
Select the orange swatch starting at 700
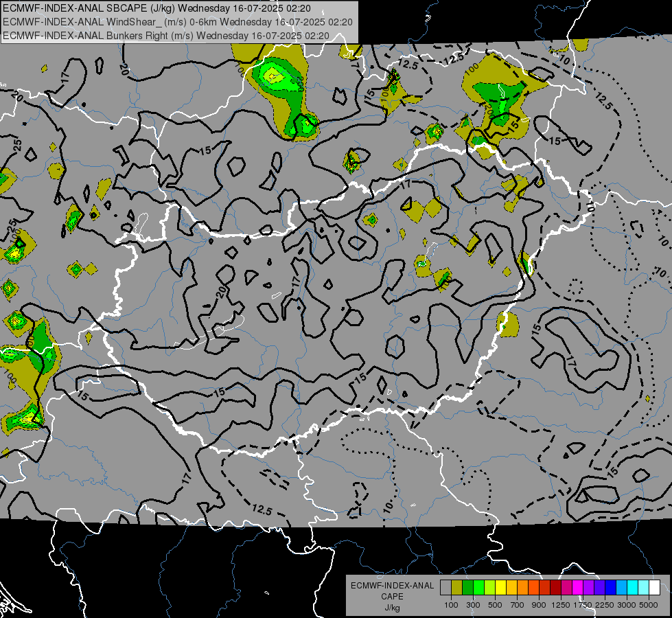[x=523, y=587]
